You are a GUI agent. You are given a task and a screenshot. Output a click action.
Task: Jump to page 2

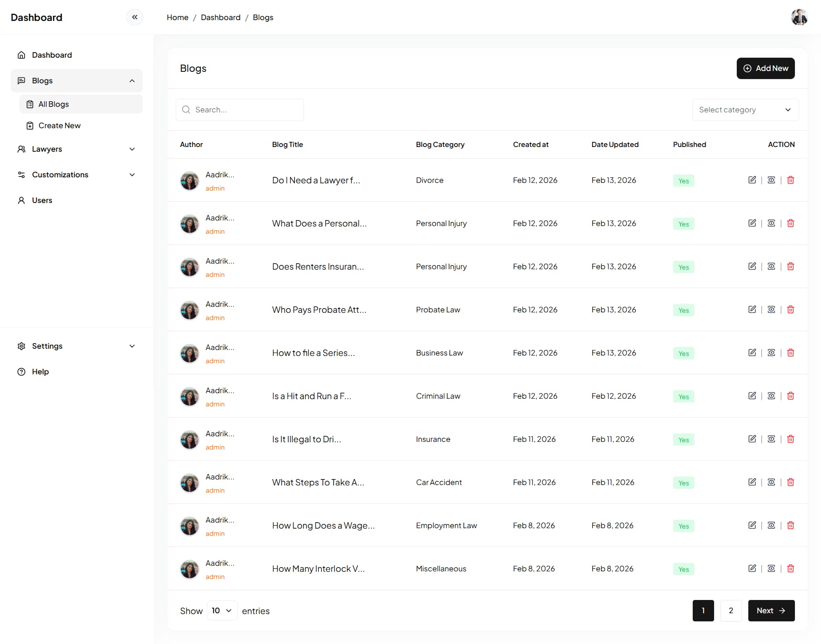(x=731, y=611)
